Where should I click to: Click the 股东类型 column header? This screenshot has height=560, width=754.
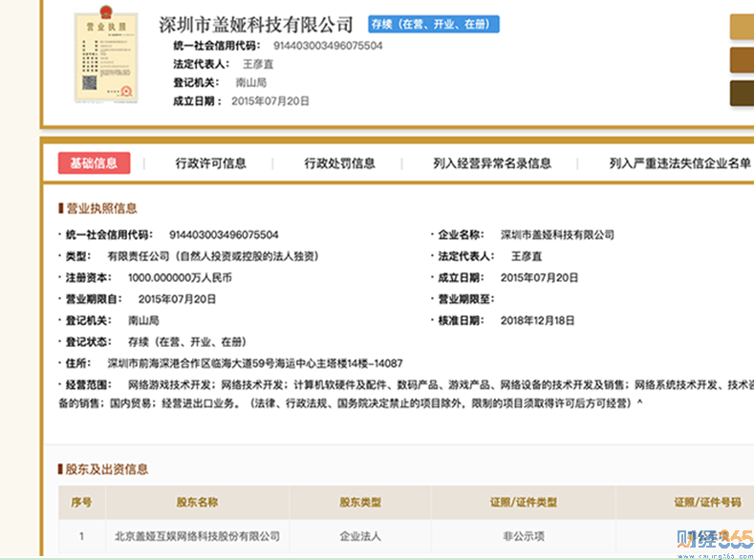(x=360, y=503)
